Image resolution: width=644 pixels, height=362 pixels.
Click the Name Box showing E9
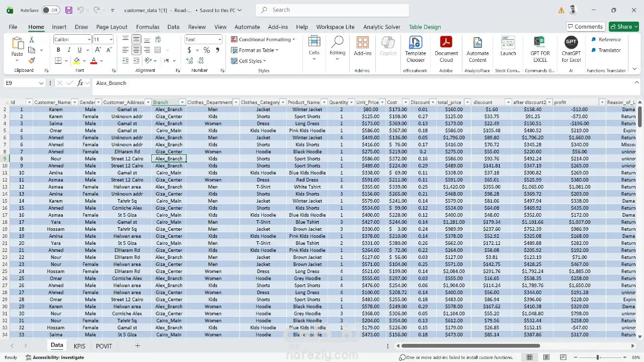click(20, 83)
